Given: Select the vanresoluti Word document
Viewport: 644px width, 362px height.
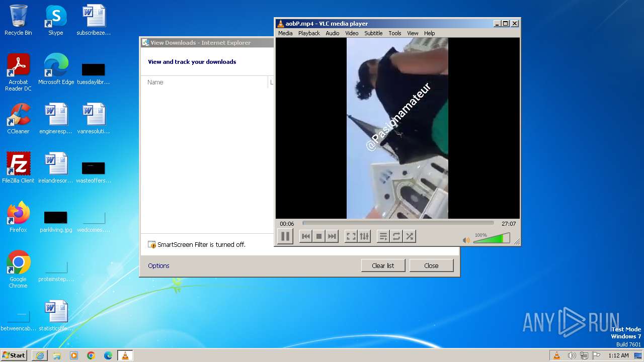Looking at the screenshot, I should point(94,119).
